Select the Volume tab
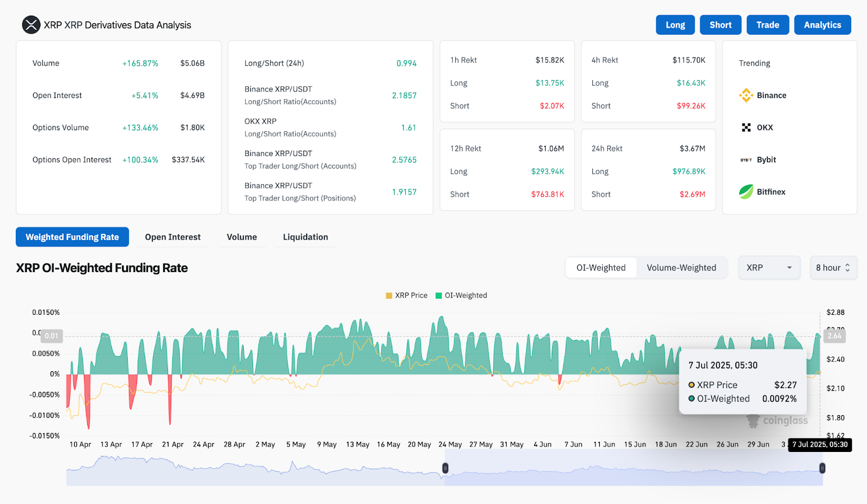The height and width of the screenshot is (504, 867). (242, 237)
